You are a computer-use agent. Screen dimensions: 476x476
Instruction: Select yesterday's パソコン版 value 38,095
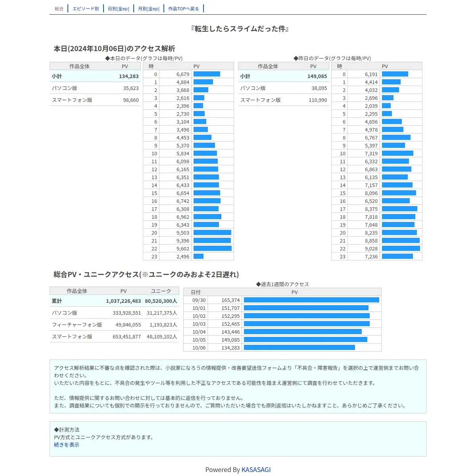[319, 88]
